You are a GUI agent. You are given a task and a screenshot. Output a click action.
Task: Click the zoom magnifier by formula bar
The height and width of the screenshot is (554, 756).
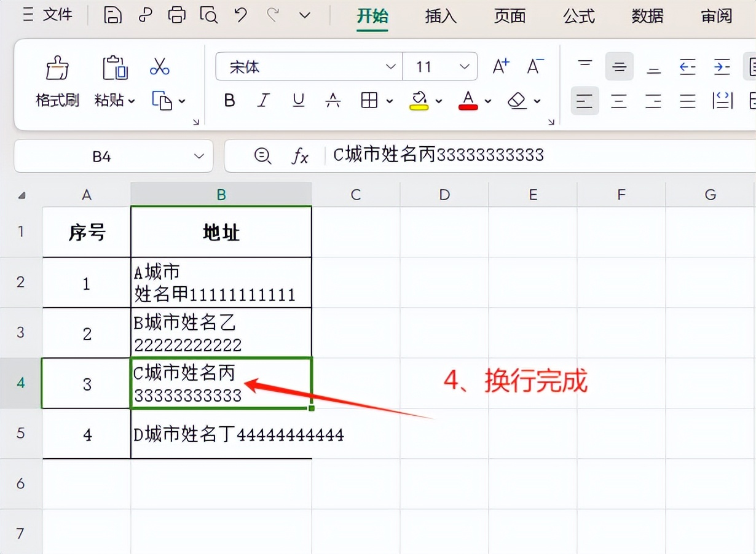coord(262,156)
